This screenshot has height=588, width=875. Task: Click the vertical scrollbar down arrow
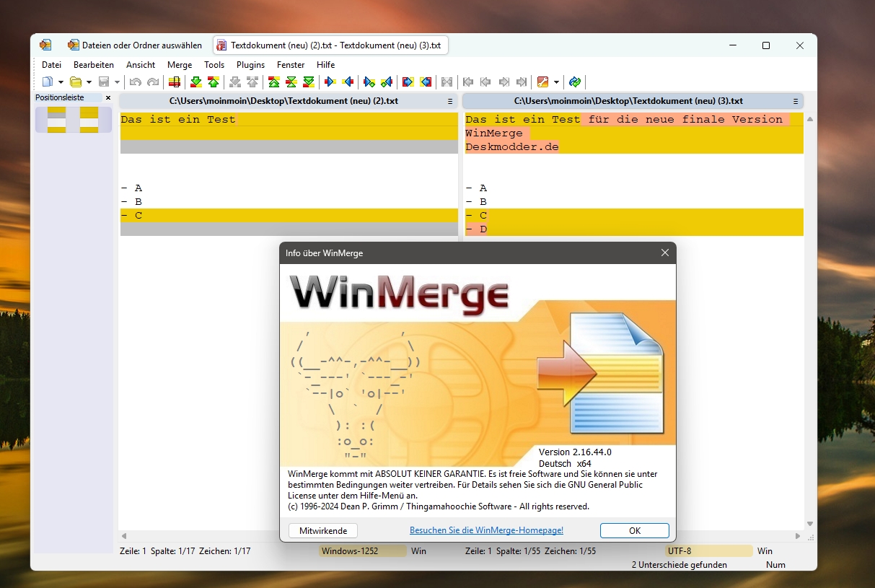810,524
